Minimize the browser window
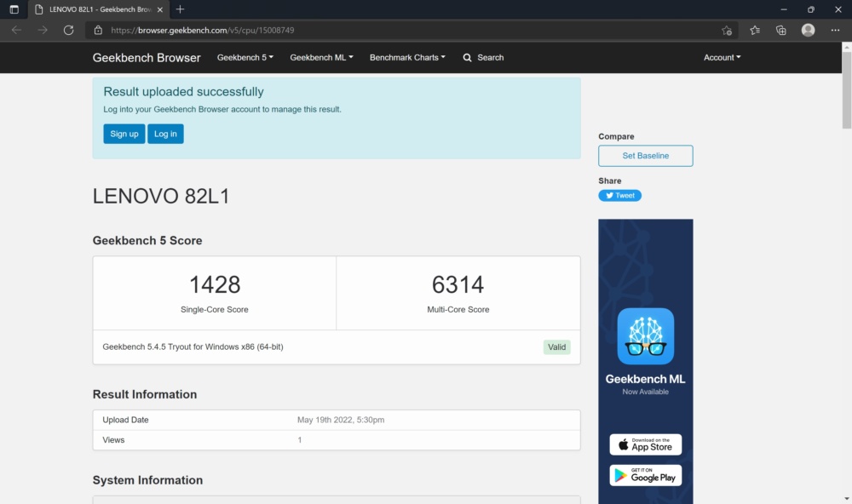 tap(784, 9)
